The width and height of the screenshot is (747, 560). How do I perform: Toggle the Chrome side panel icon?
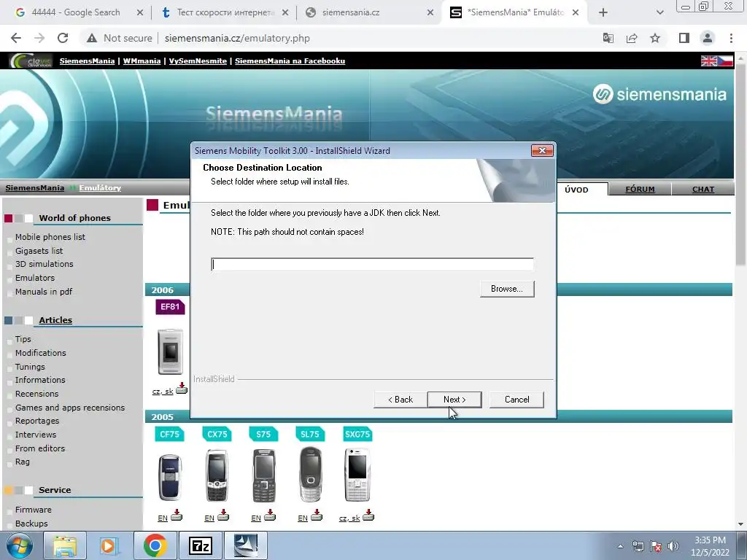[684, 38]
